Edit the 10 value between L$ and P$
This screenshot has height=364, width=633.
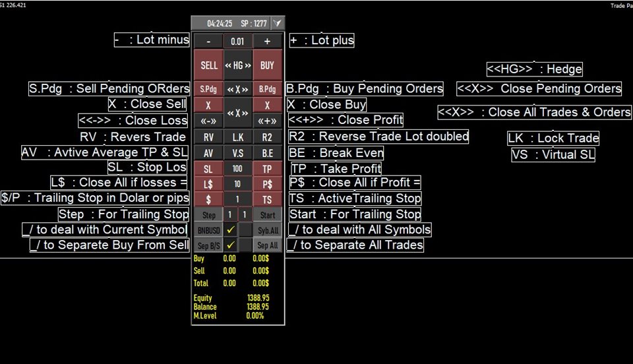(238, 184)
